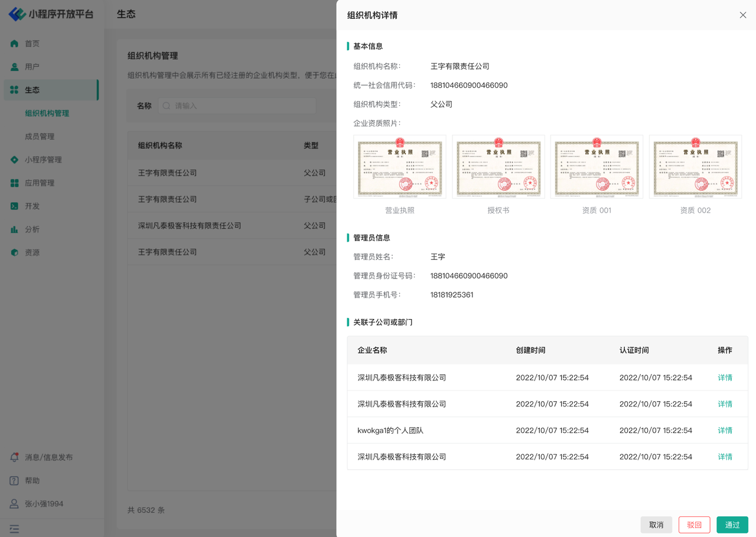The height and width of the screenshot is (537, 756).
Task: Open the 资质 002 photo thumbnail
Action: tap(695, 167)
